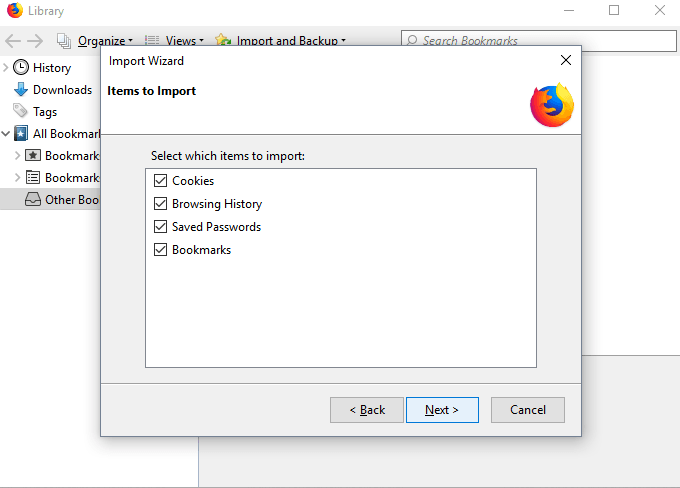
Task: Click the Tags icon in sidebar
Action: 21,112
